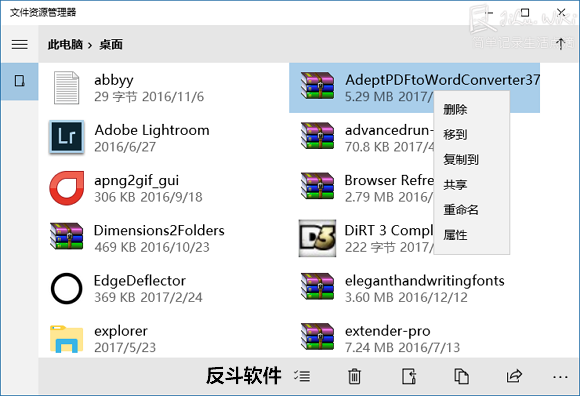Click the move-to icon in bottom bar
This screenshot has height=396, width=580.
409,376
